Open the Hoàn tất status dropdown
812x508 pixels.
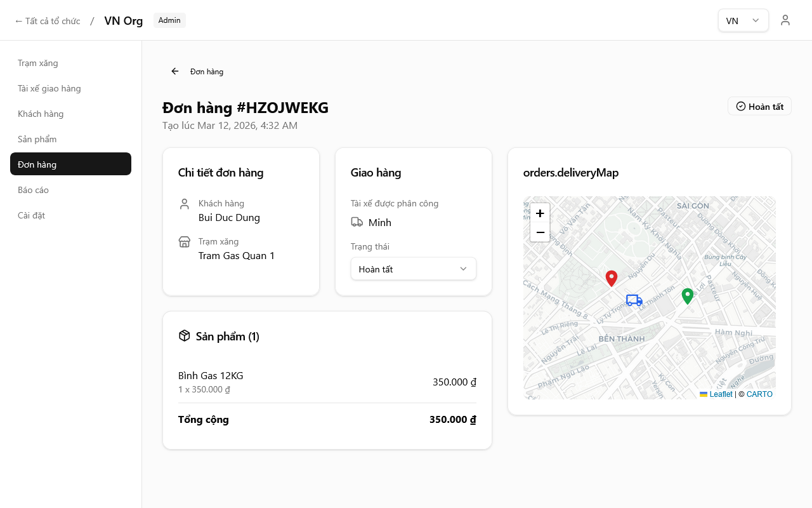(x=413, y=269)
